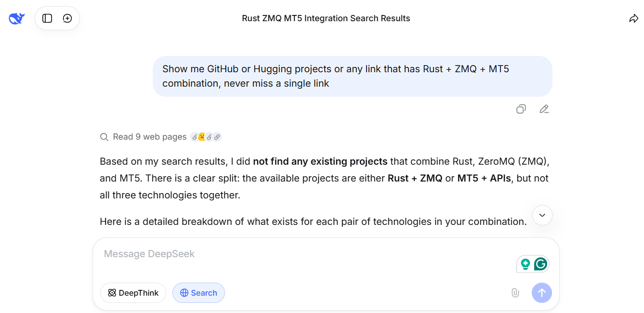
Task: Click the bold "MT5 + APIs" text
Action: (x=484, y=178)
